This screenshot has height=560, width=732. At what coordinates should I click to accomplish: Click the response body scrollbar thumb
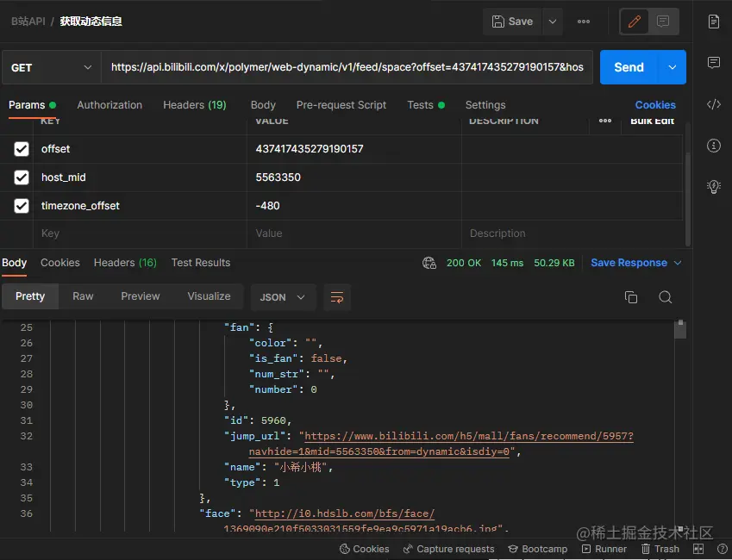[680, 329]
